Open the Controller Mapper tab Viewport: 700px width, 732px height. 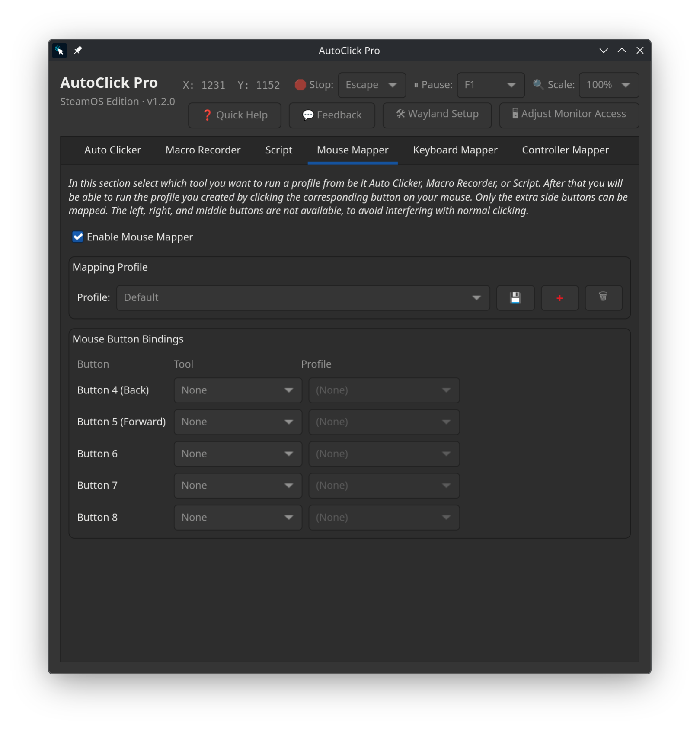pos(565,150)
